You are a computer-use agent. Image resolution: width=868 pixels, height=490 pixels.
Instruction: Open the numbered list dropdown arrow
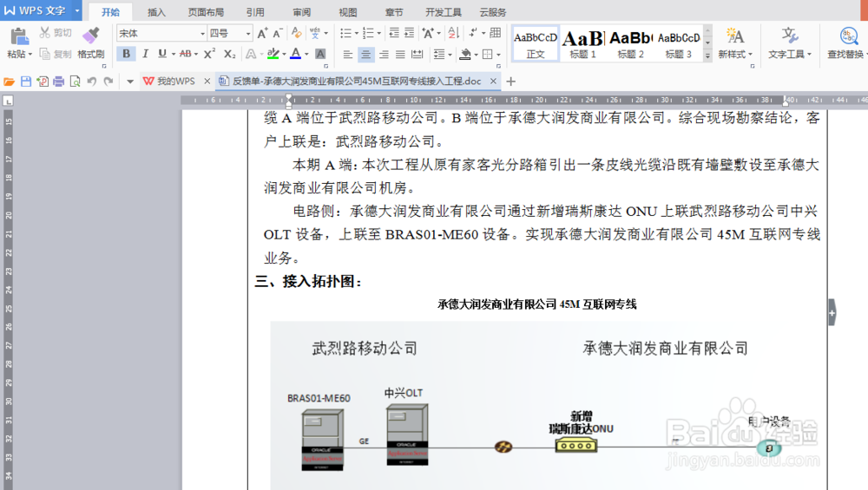(x=378, y=34)
